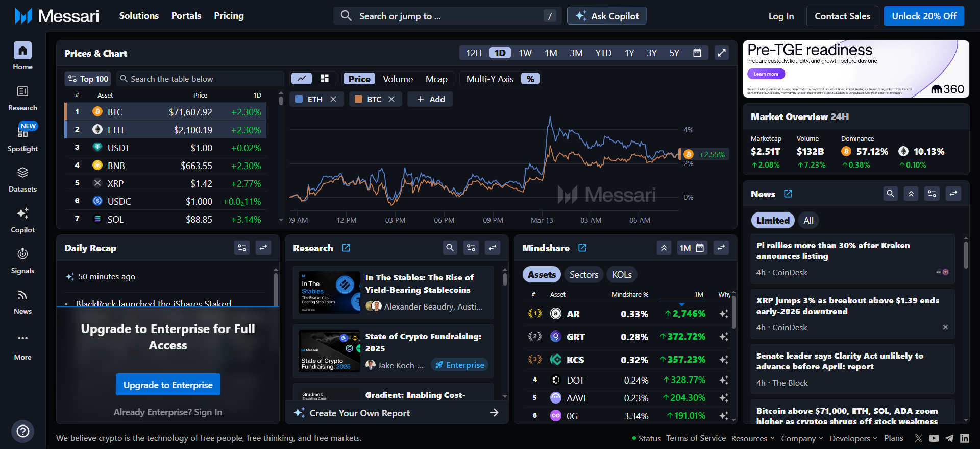This screenshot has width=980, height=449.
Task: Click Create Your Own Report
Action: [x=397, y=413]
